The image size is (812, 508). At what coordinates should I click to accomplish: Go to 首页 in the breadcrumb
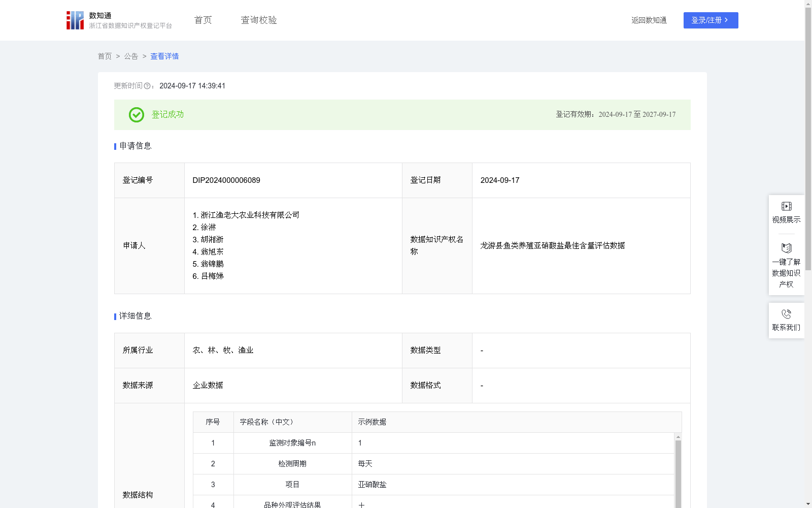(x=105, y=56)
